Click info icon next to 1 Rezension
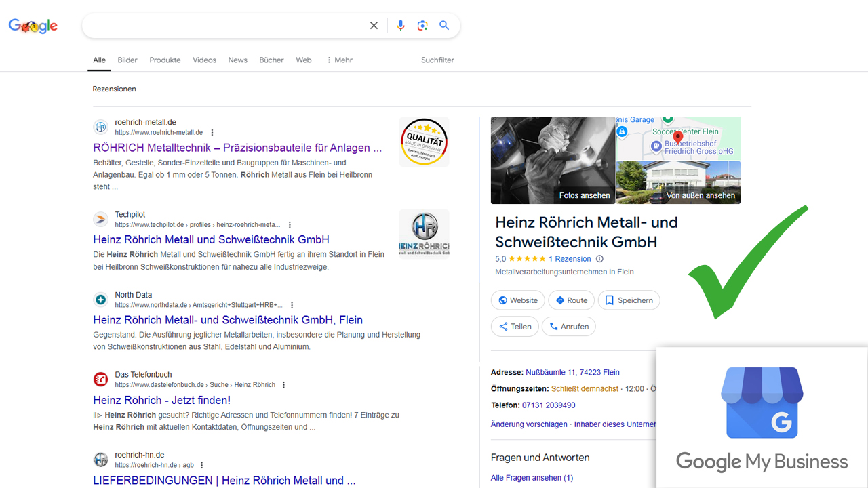This screenshot has height=488, width=868. click(x=599, y=259)
